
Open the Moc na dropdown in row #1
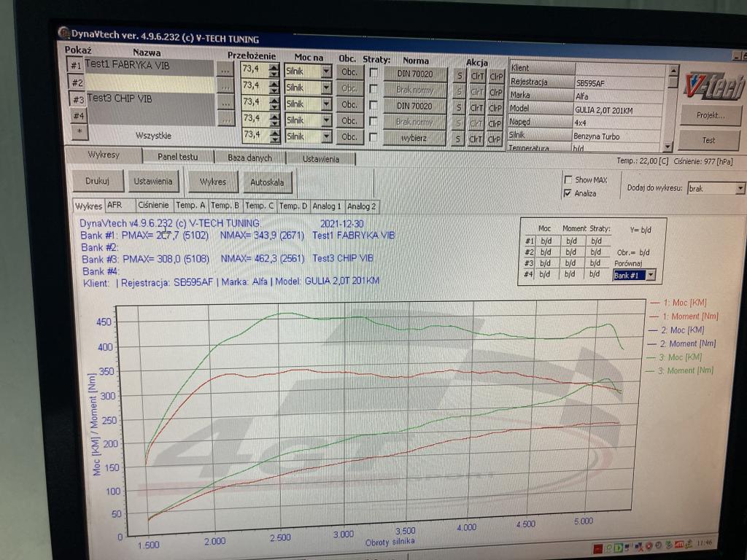[x=326, y=71]
